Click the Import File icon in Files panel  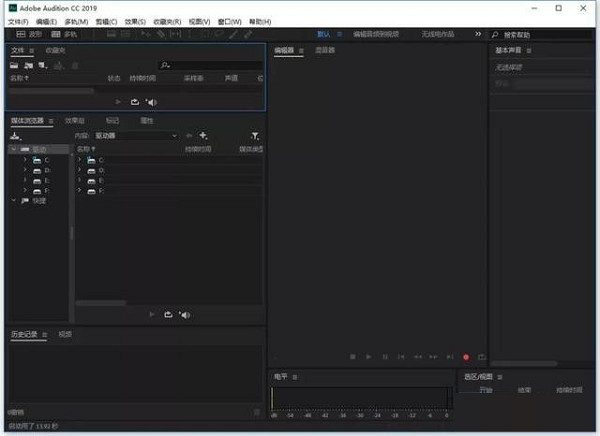28,65
